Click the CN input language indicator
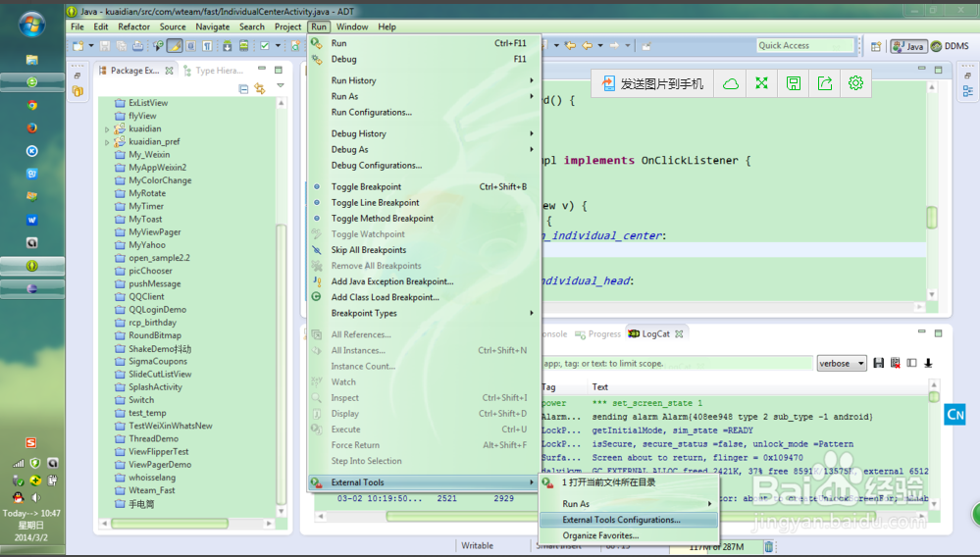980x557 pixels. click(x=955, y=415)
